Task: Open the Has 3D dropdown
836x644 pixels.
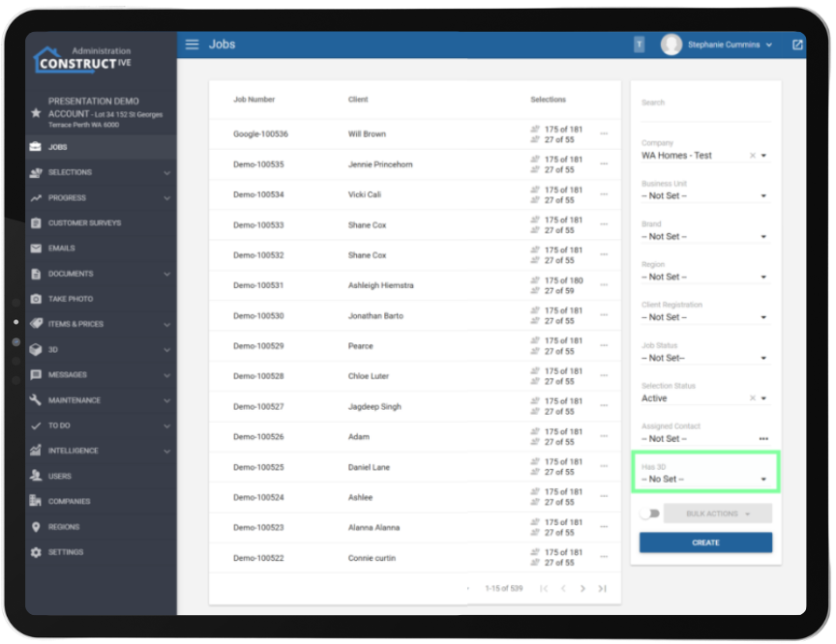Action: click(x=705, y=479)
